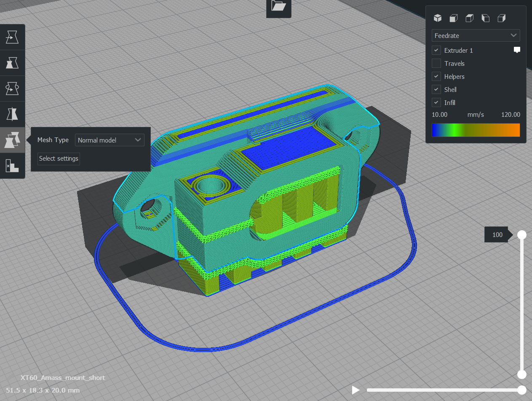Switch to top view cube icon
532x401 pixels.
pos(469,18)
